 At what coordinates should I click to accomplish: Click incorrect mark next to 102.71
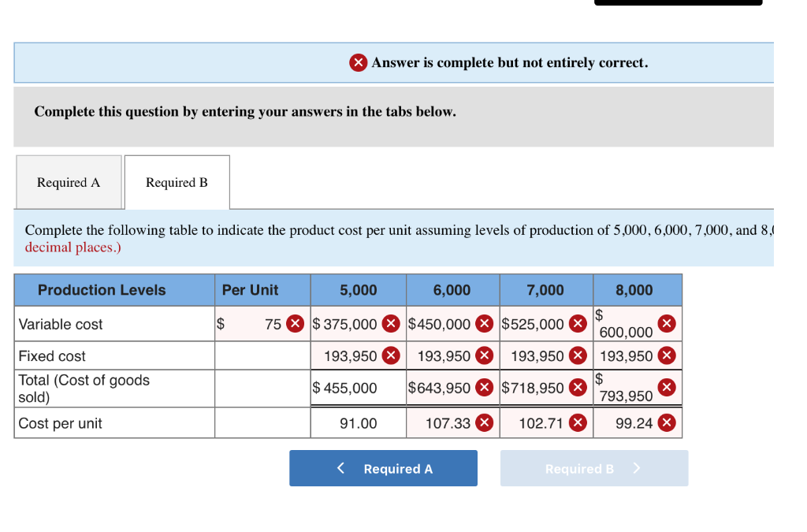click(578, 423)
